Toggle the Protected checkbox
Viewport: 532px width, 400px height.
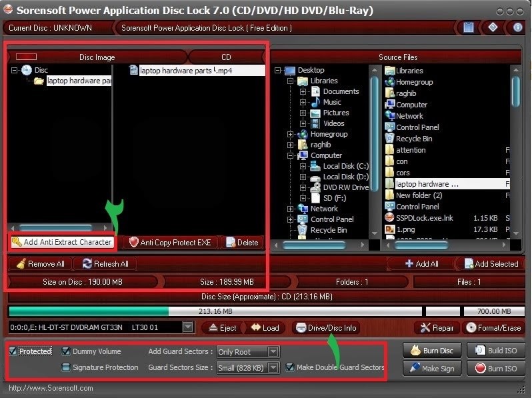[13, 351]
